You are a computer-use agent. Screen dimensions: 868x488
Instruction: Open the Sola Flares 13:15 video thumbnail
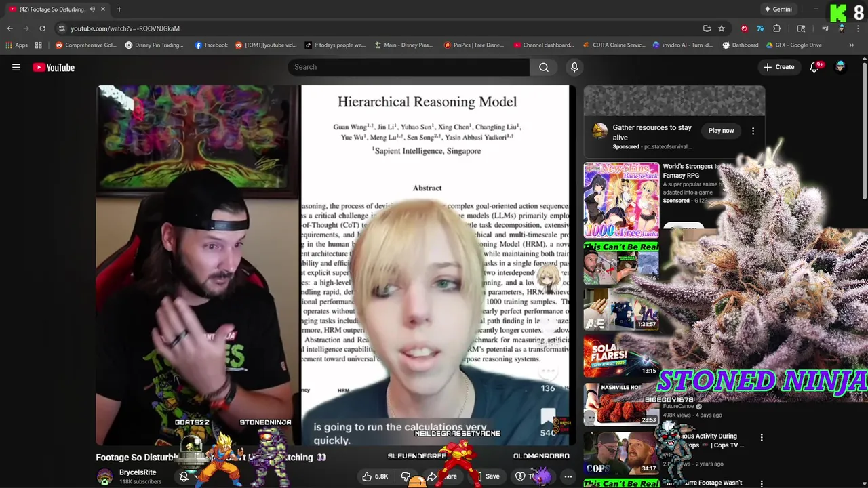(x=621, y=356)
